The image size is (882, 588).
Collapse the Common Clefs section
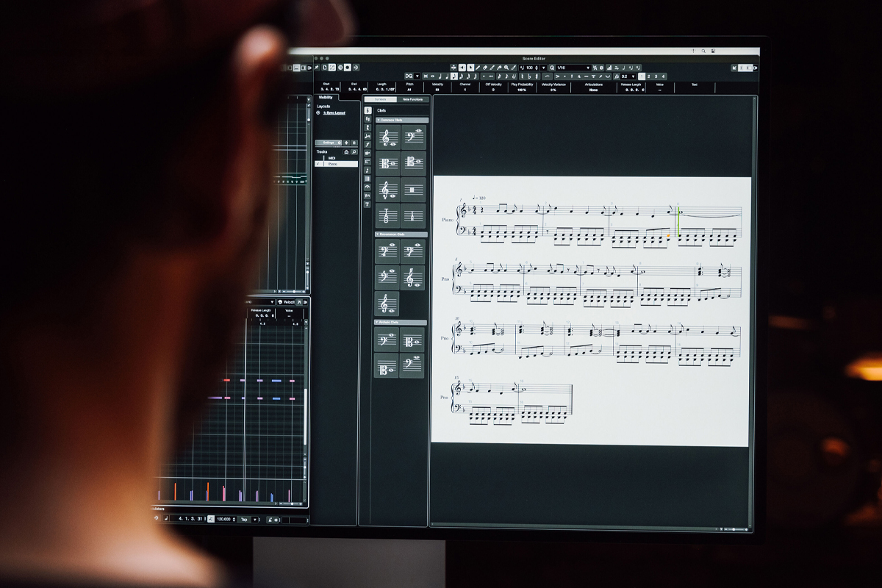coord(379,120)
